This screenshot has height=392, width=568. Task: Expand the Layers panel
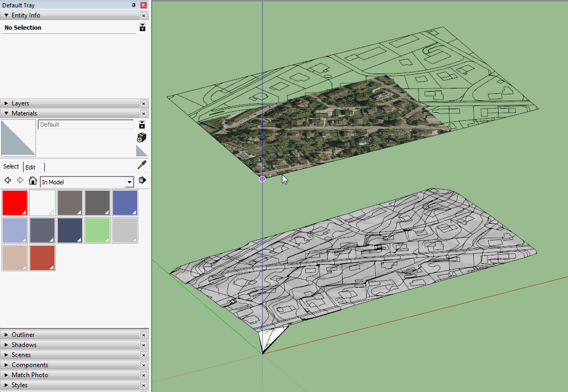tap(6, 103)
